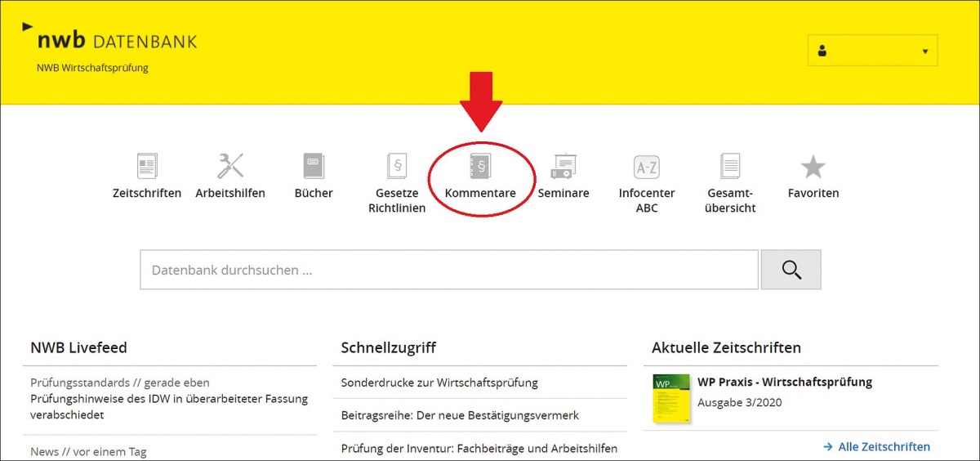Open the Zeitschriften icon
The image size is (980, 461).
click(x=147, y=167)
